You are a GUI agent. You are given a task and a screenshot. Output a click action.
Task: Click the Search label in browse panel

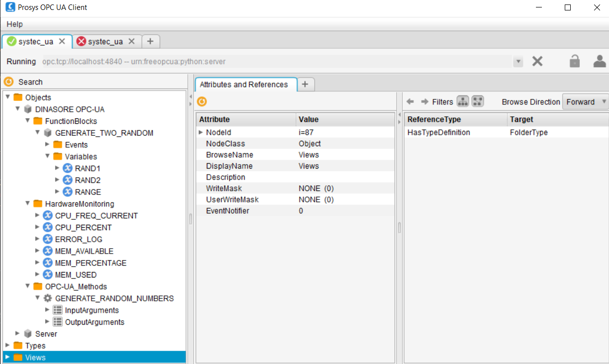click(30, 82)
